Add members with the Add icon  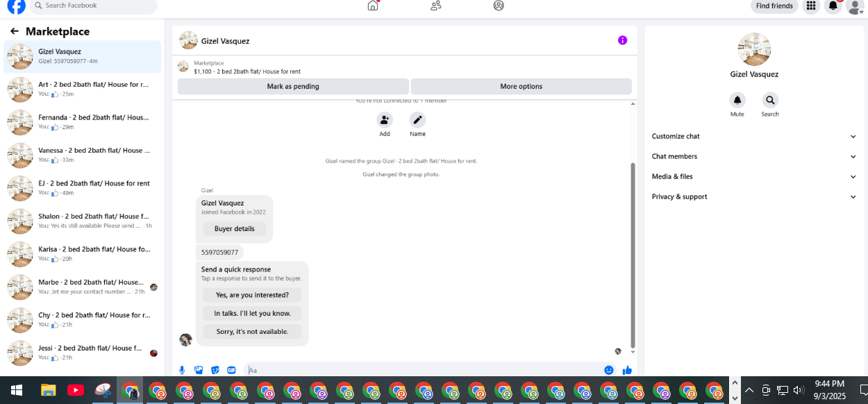(x=385, y=120)
